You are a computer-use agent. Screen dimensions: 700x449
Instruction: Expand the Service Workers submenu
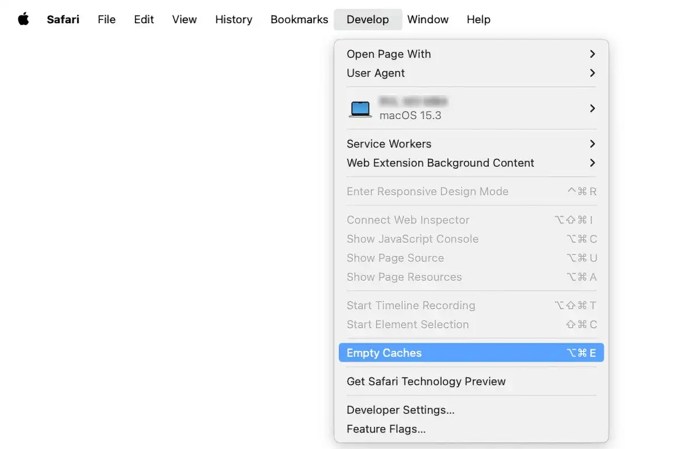point(470,144)
